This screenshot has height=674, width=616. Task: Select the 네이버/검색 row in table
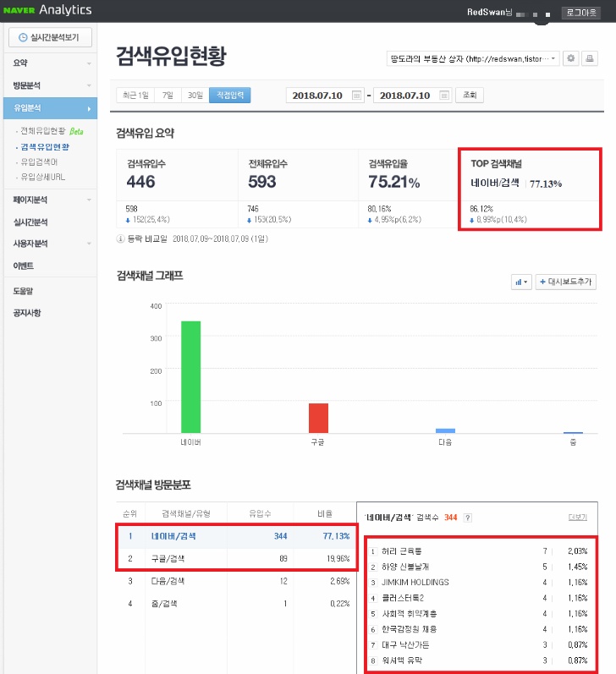(x=236, y=536)
